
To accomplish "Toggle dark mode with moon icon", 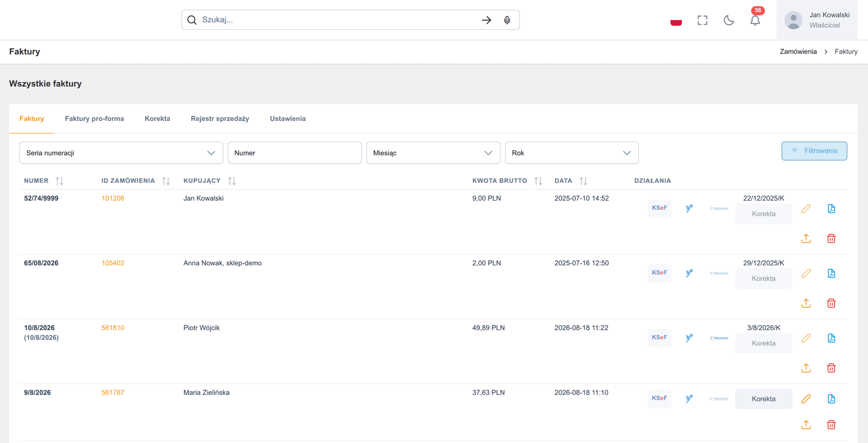I will [729, 20].
